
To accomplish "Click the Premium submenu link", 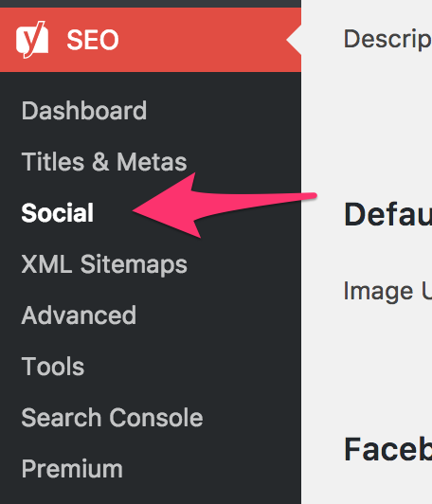I will [x=72, y=469].
